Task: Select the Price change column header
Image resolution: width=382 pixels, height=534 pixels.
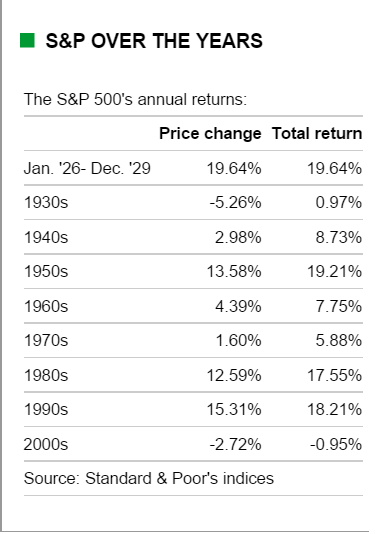Action: coord(210,133)
